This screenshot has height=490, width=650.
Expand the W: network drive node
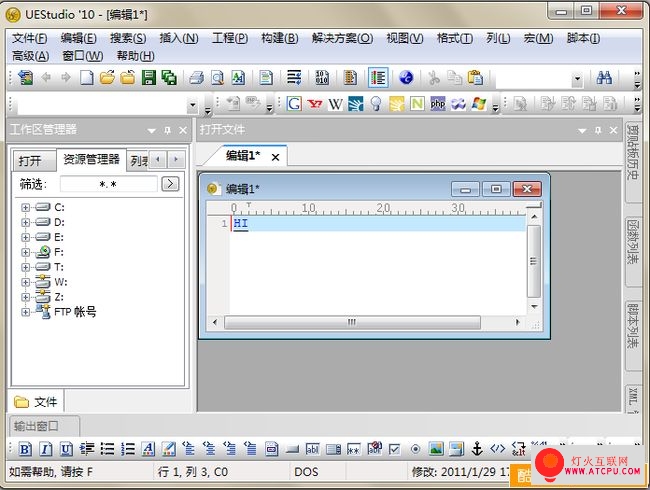(x=25, y=282)
